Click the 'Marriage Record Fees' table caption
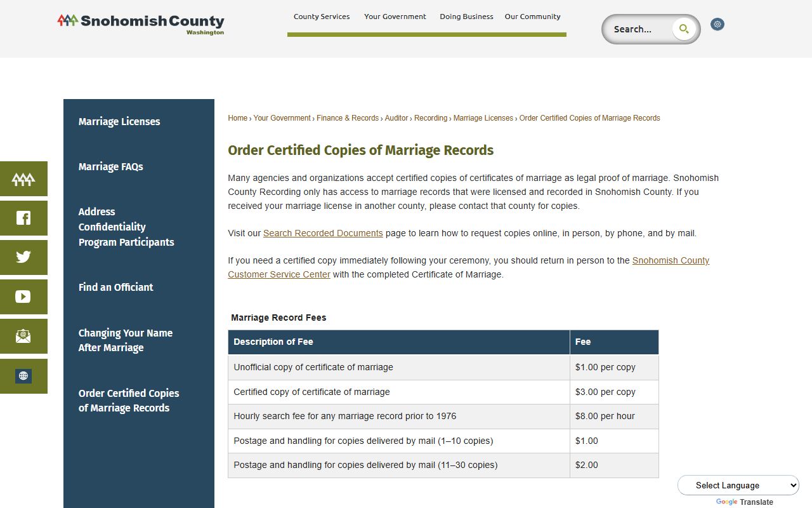Viewport: 812px width, 508px height. pos(278,317)
